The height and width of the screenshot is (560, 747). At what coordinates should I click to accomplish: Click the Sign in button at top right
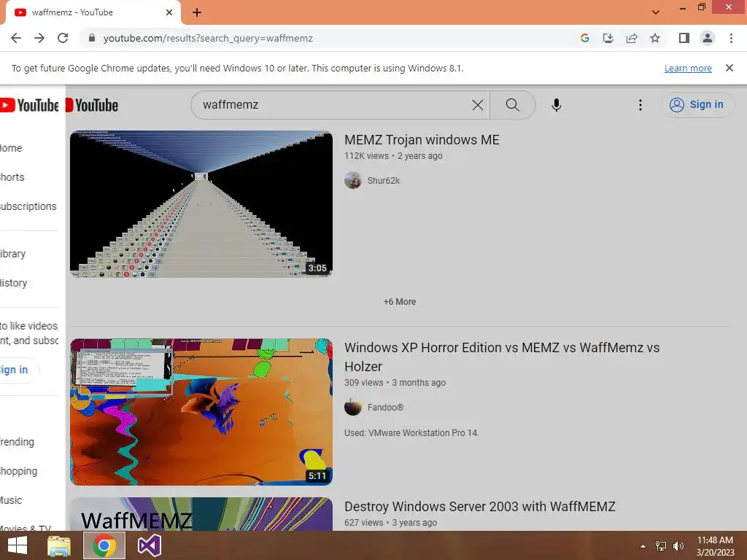(697, 105)
